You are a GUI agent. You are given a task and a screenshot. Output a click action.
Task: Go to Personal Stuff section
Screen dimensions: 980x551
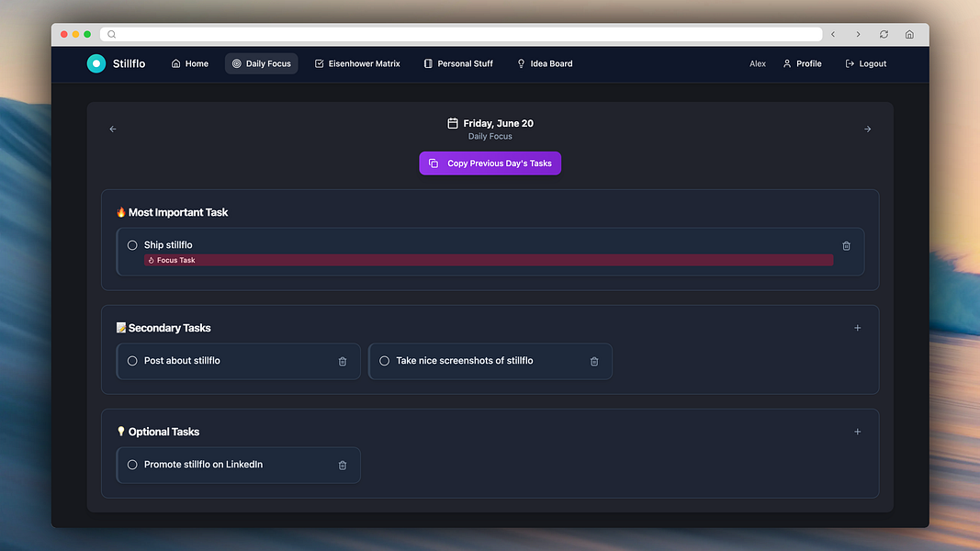(x=458, y=63)
